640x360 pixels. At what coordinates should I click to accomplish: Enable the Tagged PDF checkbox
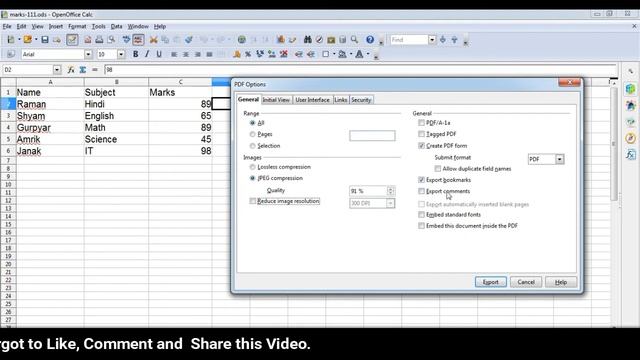(421, 134)
